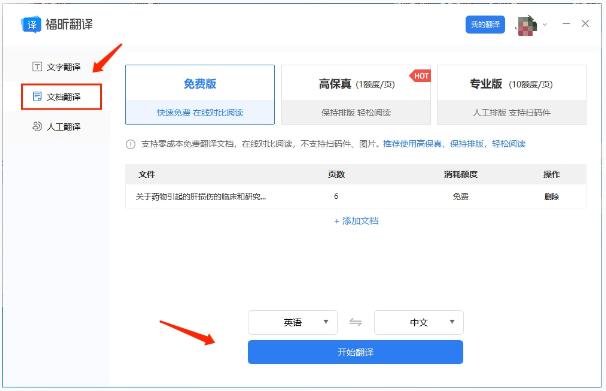Minimize the translation window
The width and height of the screenshot is (606, 391).
[566, 24]
